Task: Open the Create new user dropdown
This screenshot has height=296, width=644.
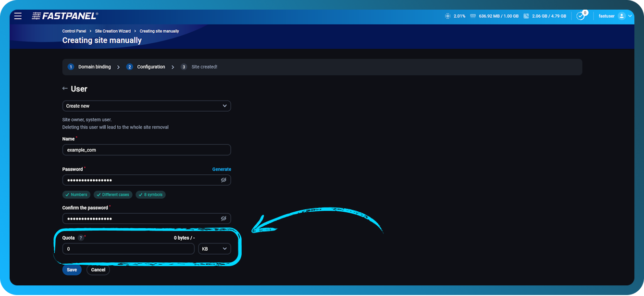Action: pos(147,105)
